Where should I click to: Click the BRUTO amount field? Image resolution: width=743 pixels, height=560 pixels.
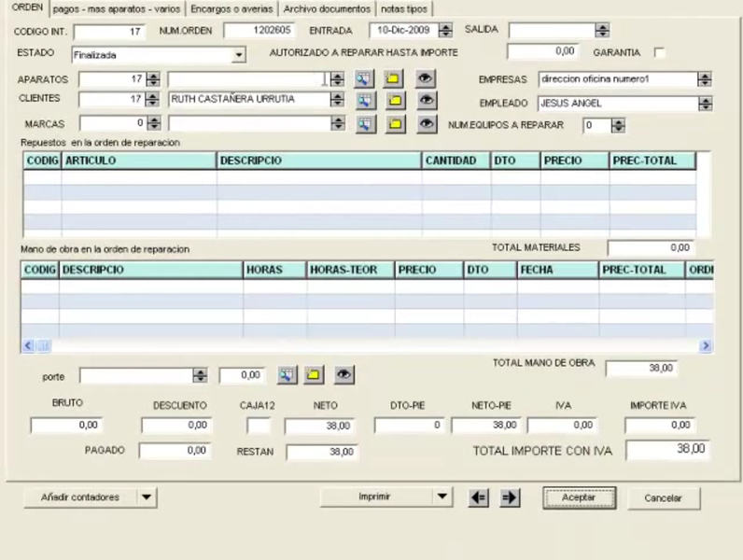[66, 426]
